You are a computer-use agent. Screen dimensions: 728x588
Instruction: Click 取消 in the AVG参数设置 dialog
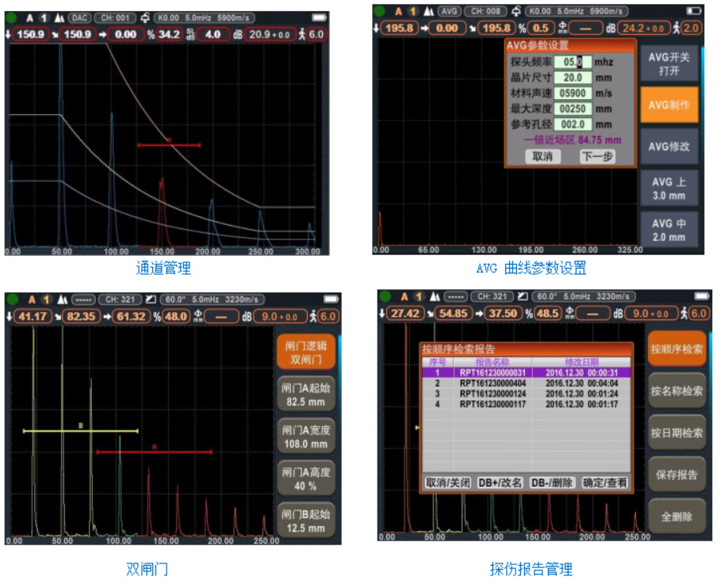click(542, 156)
